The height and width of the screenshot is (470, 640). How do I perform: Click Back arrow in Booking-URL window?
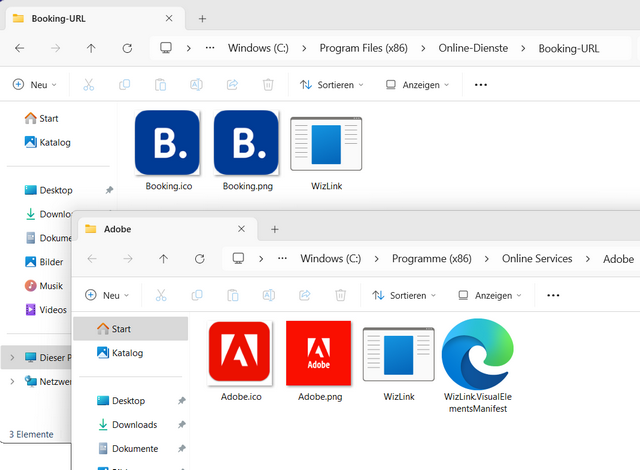[19, 49]
